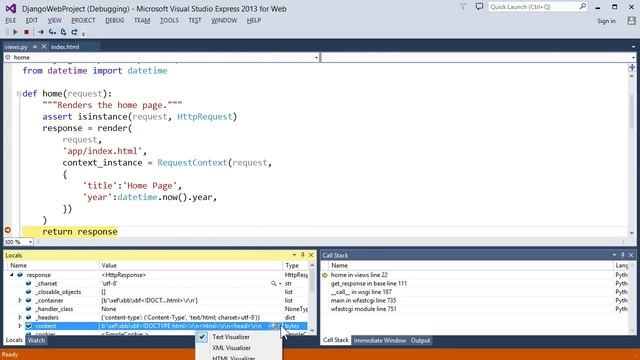This screenshot has height=360, width=640.
Task: Select get_response in base line 111 frame
Action: (x=369, y=283)
